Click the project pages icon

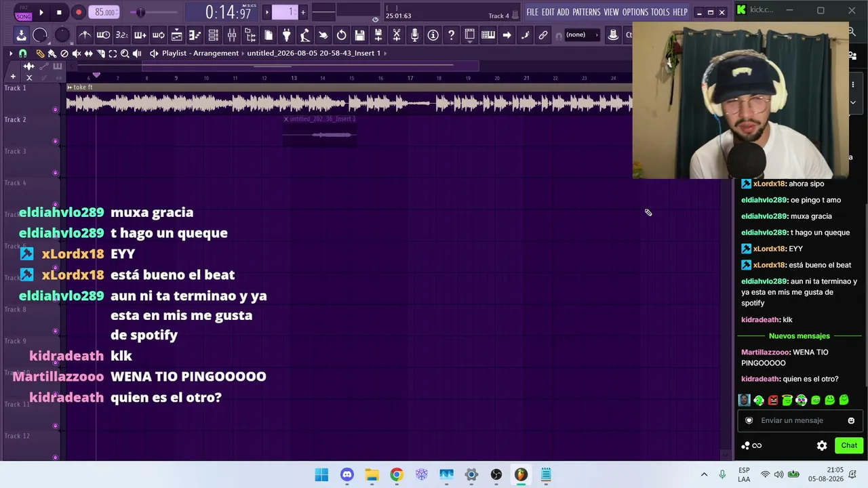[269, 35]
